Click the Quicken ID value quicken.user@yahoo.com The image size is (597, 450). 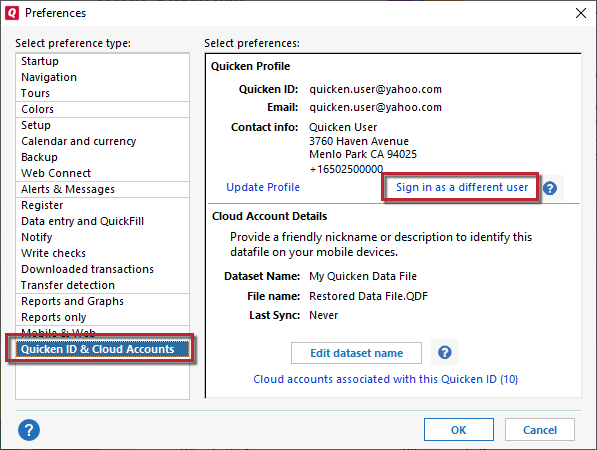tap(375, 89)
